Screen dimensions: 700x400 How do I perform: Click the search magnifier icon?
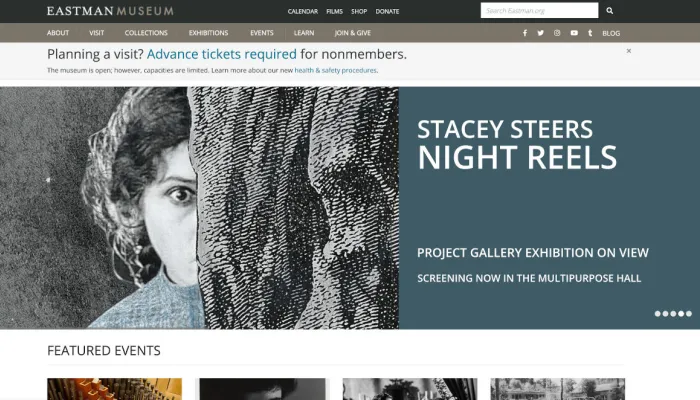(610, 11)
